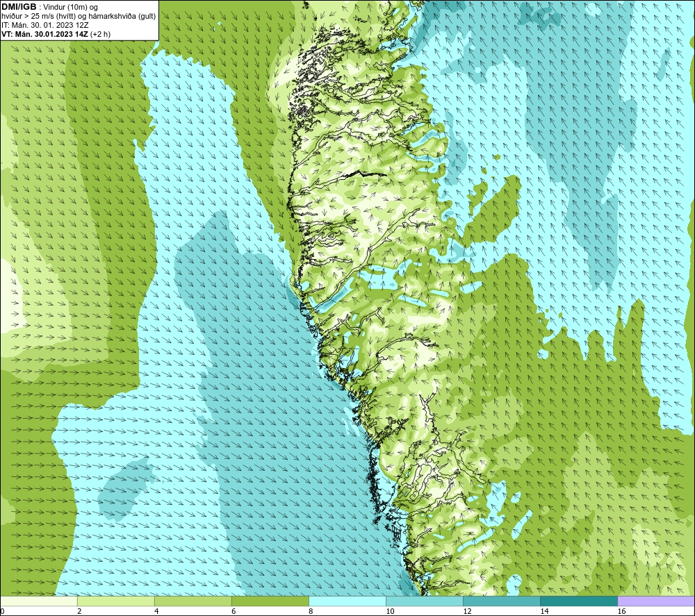Click the legend value 12
695x616 pixels.
(x=467, y=611)
